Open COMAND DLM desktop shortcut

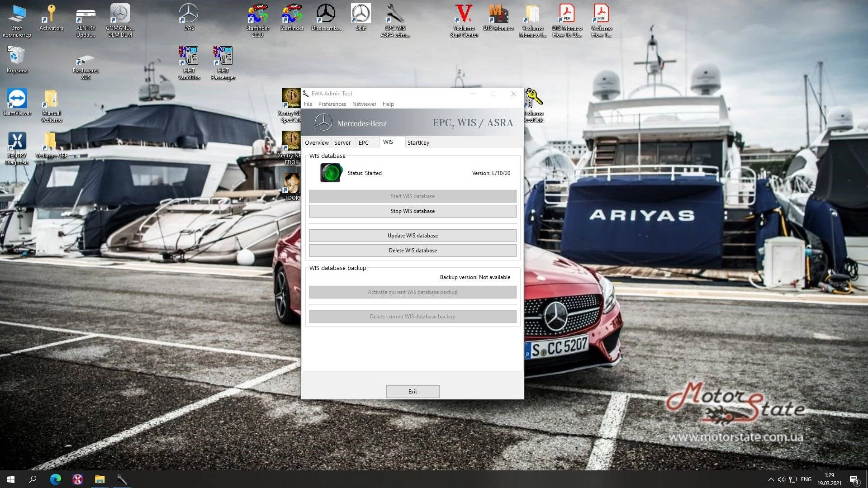120,20
